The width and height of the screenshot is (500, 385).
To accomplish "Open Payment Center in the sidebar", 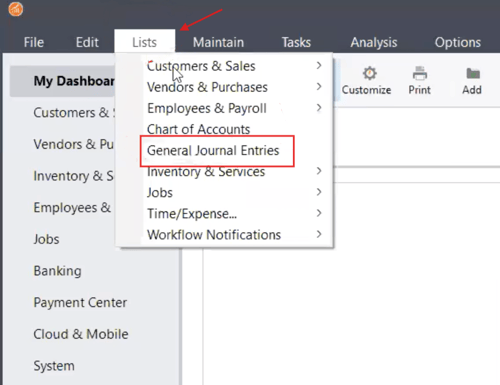I will [x=80, y=303].
